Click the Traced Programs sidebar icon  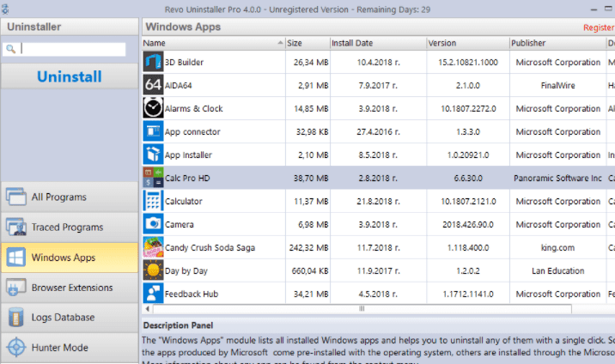(x=16, y=227)
